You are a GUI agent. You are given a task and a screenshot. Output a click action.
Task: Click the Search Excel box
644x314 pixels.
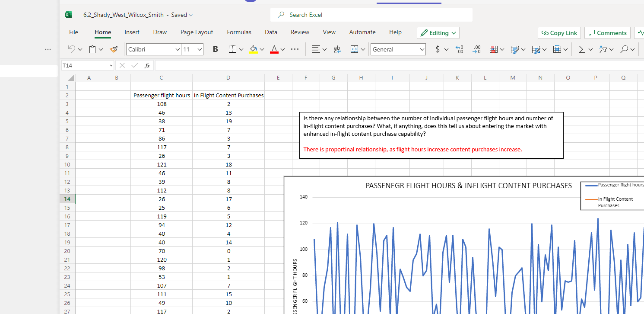pos(371,15)
